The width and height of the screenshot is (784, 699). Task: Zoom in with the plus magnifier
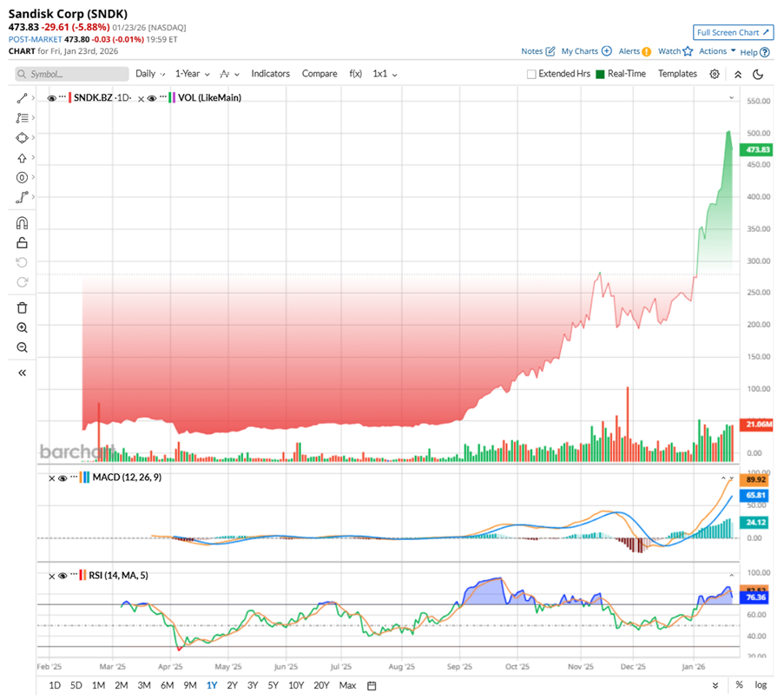coord(22,328)
